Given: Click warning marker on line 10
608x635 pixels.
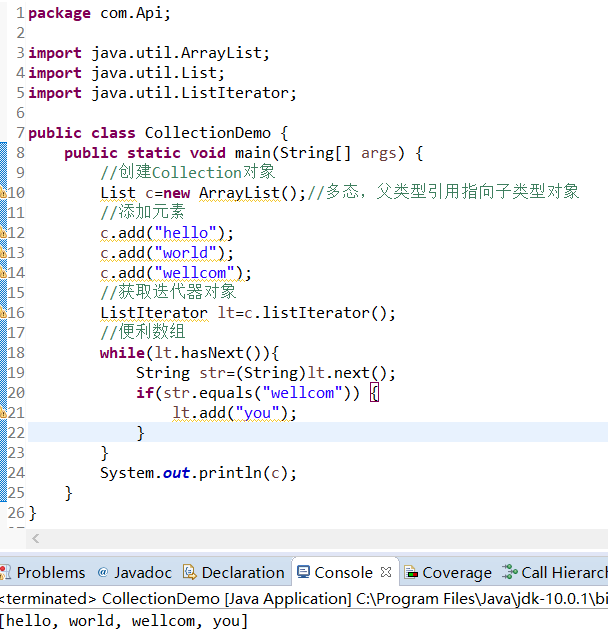Looking at the screenshot, I should coord(3,192).
